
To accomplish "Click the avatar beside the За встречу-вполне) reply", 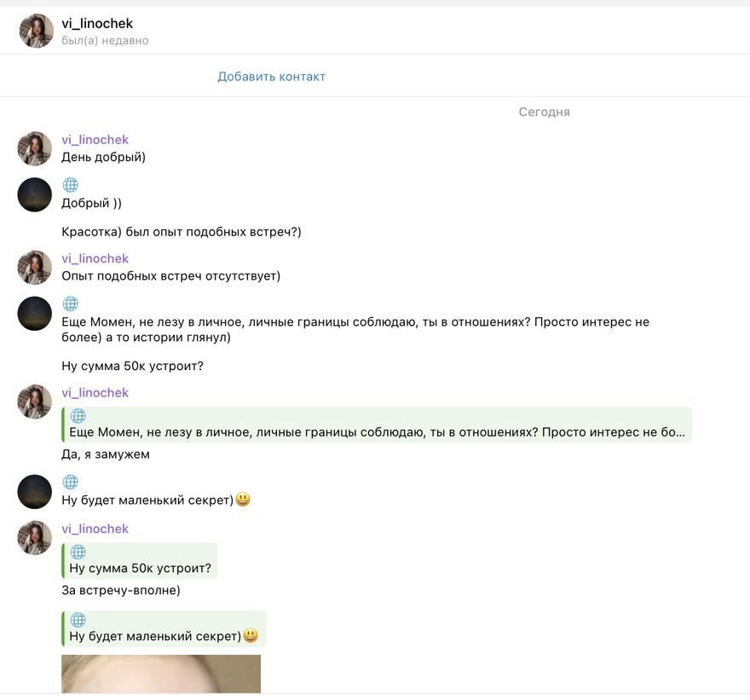I will 35,538.
